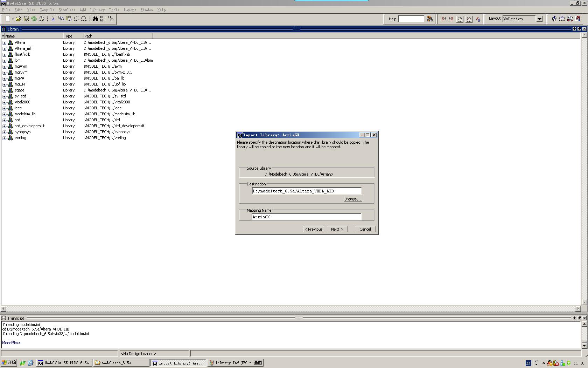Click the Name column header
Screen dimensions: 588x368
34,36
